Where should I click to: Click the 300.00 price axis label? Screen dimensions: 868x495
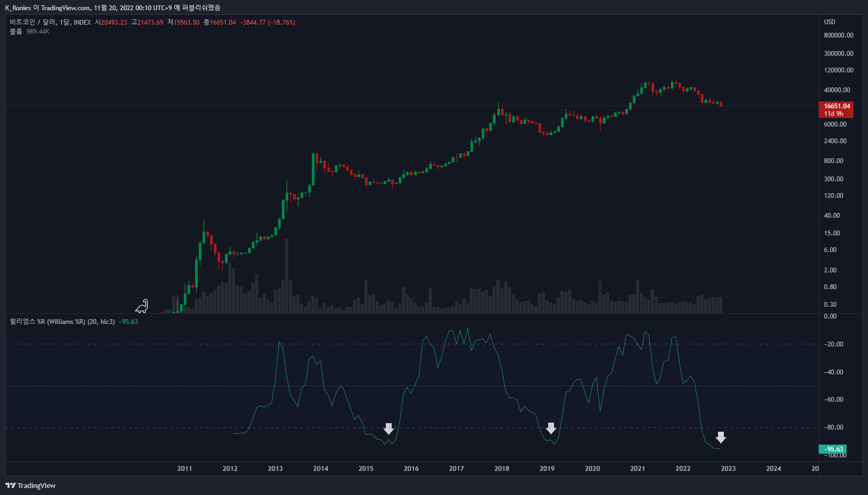(x=834, y=179)
